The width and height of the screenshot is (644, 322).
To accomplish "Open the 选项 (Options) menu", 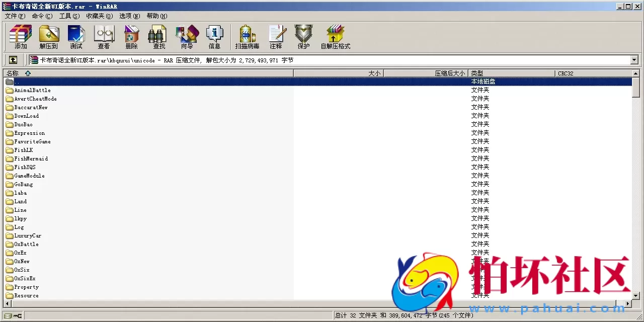I will (x=129, y=16).
